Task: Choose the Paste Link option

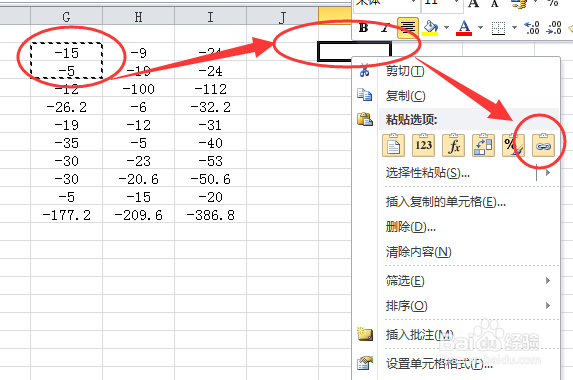Action: pyautogui.click(x=543, y=145)
